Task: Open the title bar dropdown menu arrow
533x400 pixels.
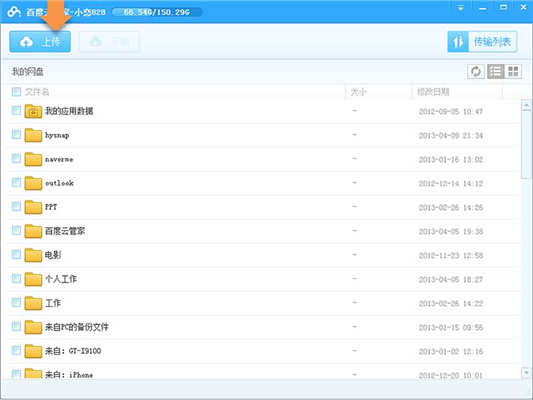Action: [461, 8]
